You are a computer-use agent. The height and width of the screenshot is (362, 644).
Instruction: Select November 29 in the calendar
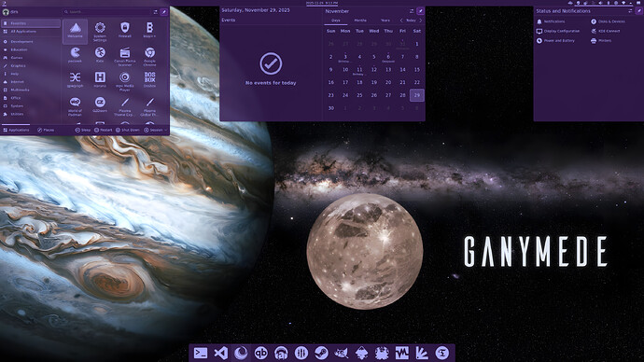(417, 95)
